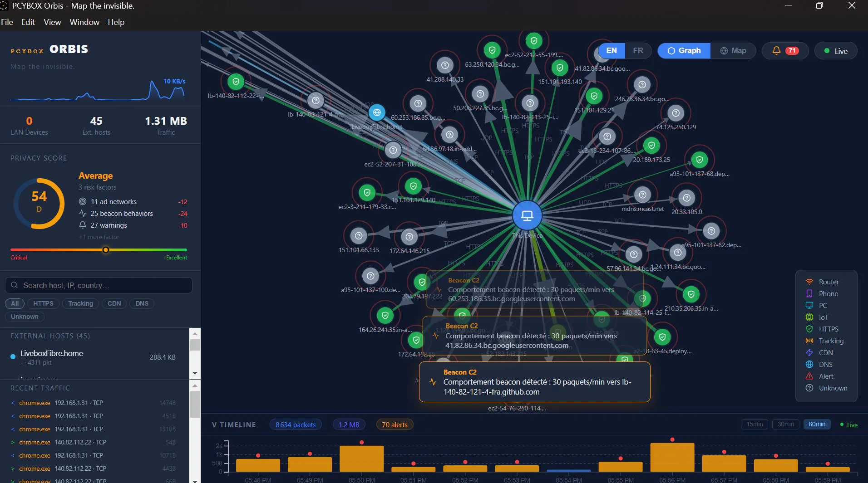
Task: Click the lb-140-82-112-22 shield node
Action: pyautogui.click(x=236, y=82)
